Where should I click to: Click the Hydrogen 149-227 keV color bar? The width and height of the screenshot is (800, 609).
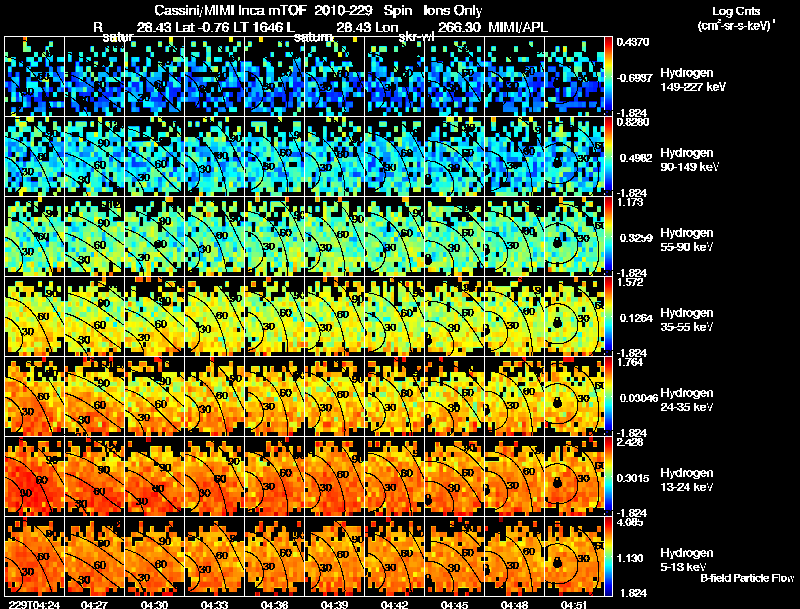coord(608,76)
